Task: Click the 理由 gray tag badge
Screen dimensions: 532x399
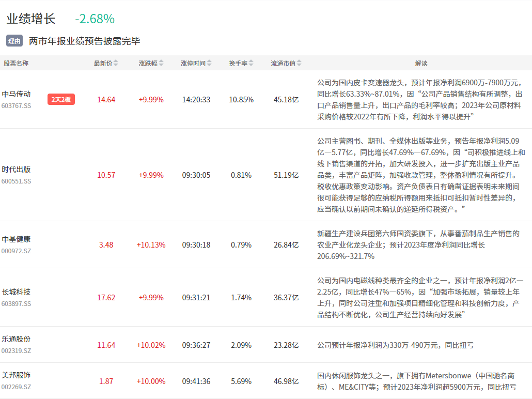Action: tap(14, 41)
